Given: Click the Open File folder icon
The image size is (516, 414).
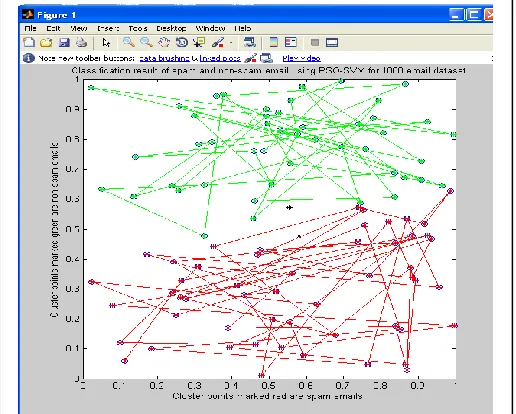Looking at the screenshot, I should [46, 42].
